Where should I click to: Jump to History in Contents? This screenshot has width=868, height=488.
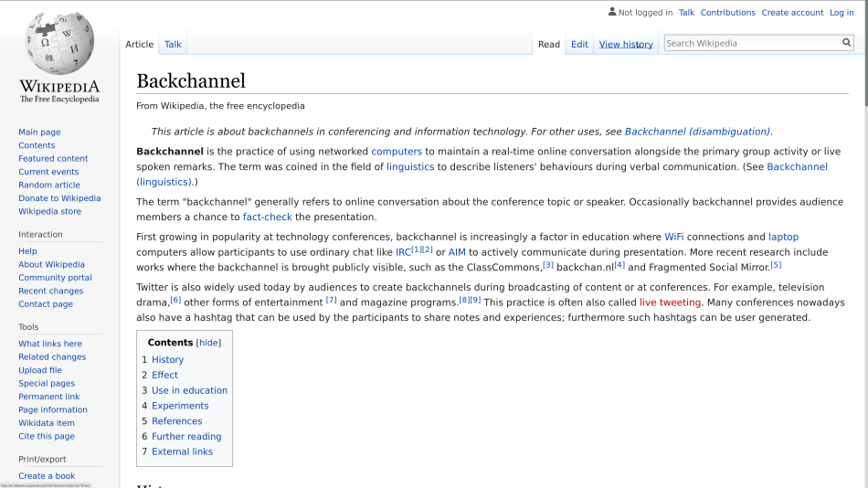tap(168, 360)
